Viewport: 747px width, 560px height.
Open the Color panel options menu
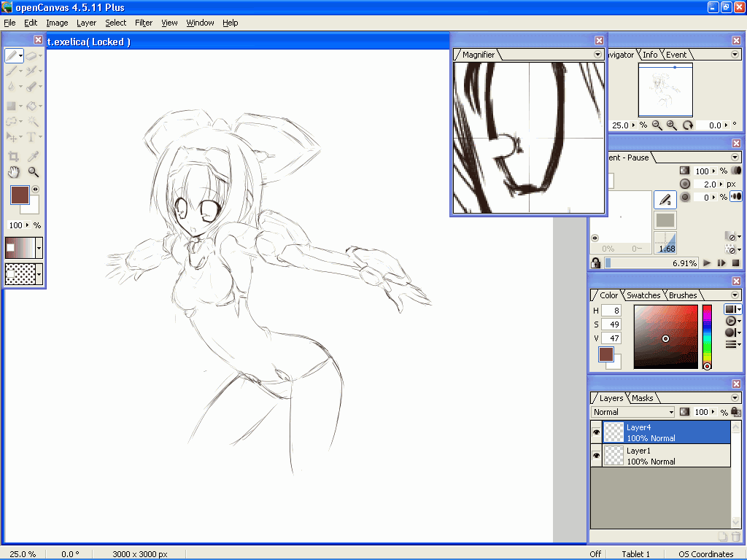735,295
